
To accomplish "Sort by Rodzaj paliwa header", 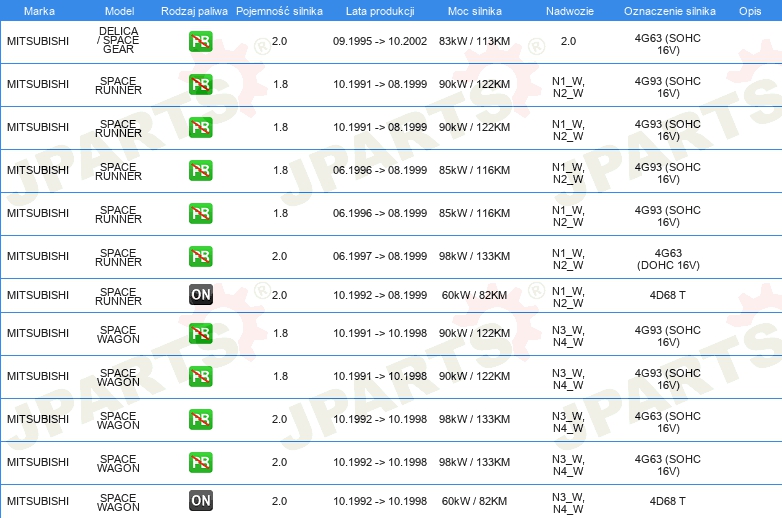I will (194, 11).
